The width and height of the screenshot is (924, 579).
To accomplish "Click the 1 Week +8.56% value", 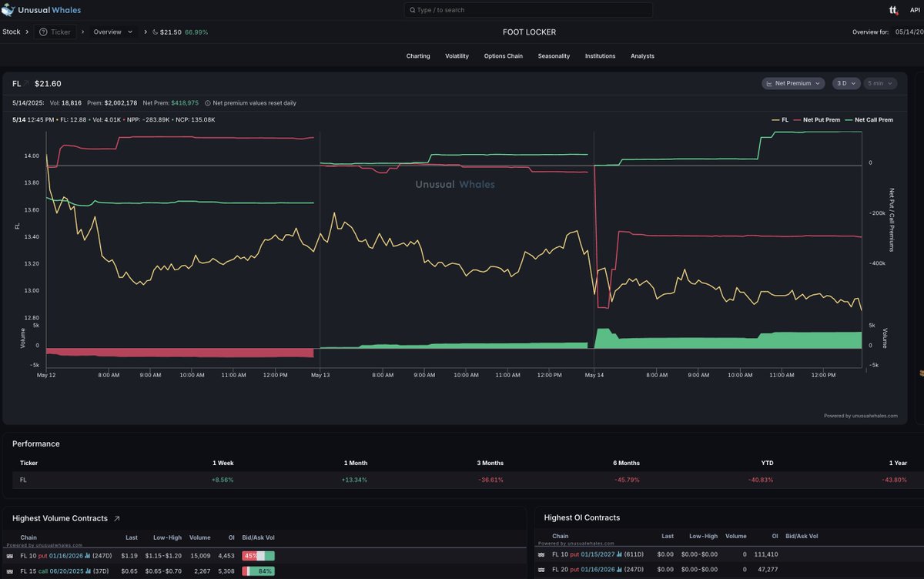I will coord(223,480).
